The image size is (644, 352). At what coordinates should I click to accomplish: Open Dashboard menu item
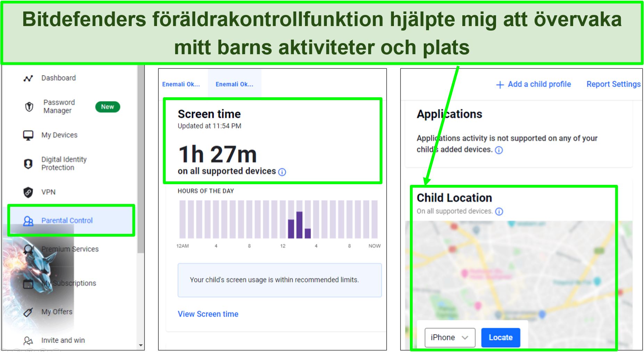[58, 78]
